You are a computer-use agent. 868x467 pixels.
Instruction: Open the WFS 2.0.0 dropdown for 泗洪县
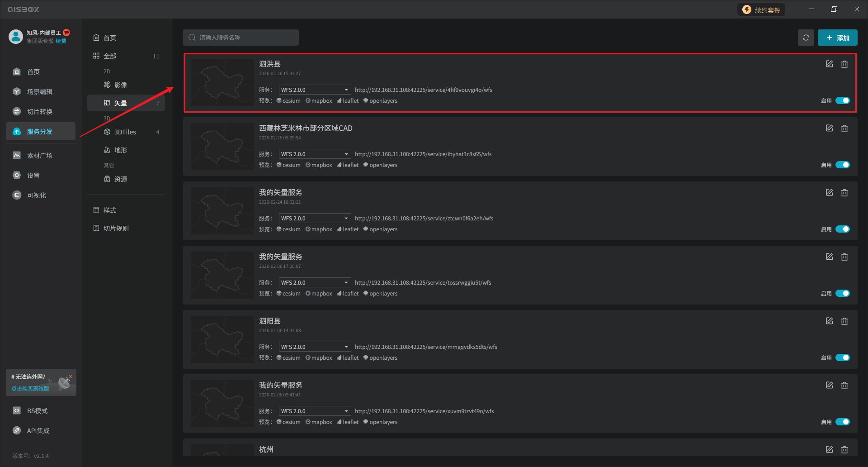(315, 90)
